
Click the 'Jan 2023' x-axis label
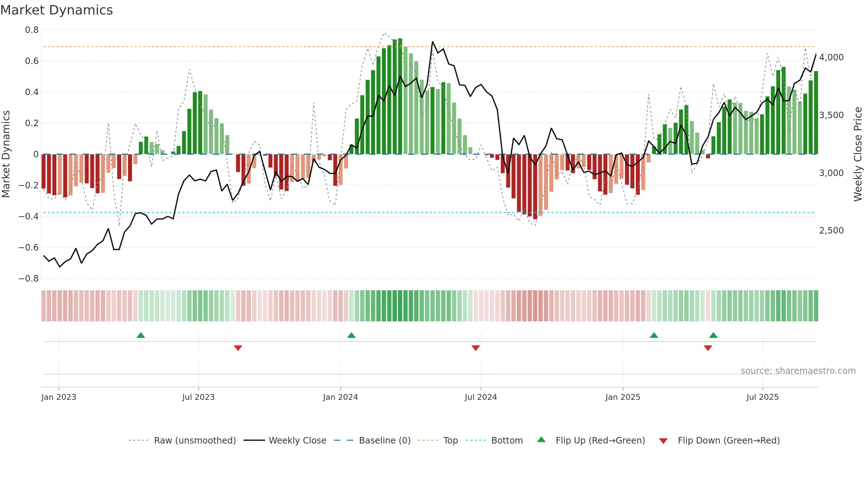tap(59, 397)
